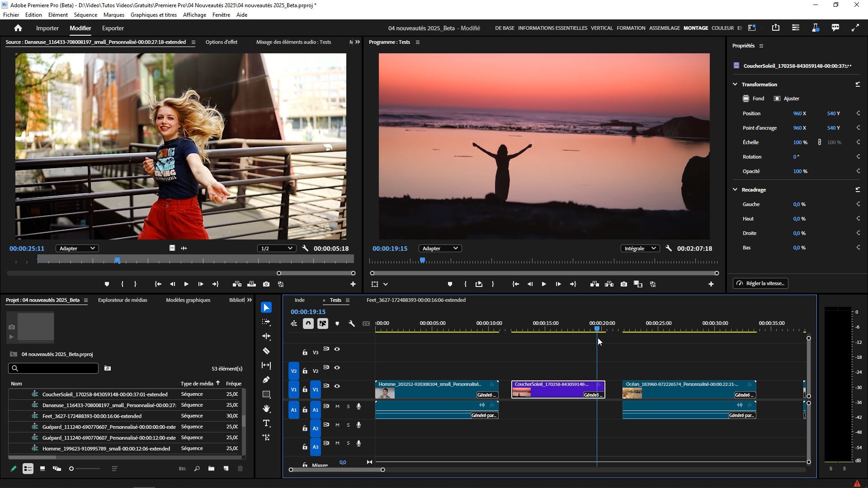
Task: Open the workspaces menu icon
Action: coord(752,28)
